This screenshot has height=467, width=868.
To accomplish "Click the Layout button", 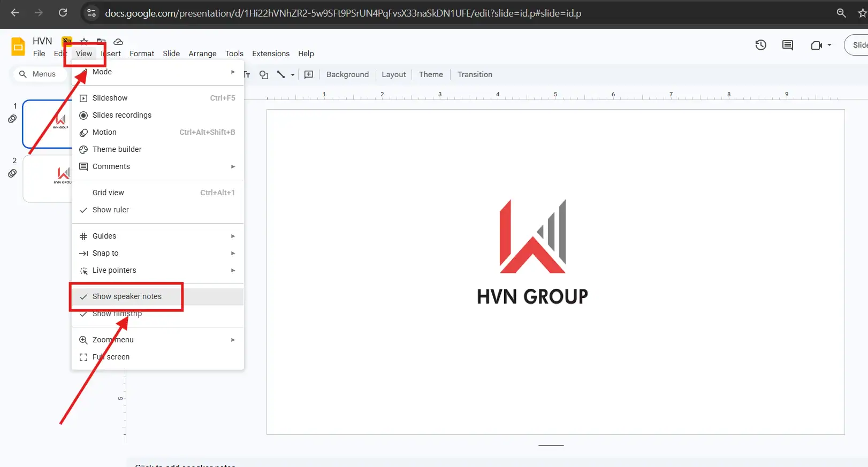I will coord(394,74).
